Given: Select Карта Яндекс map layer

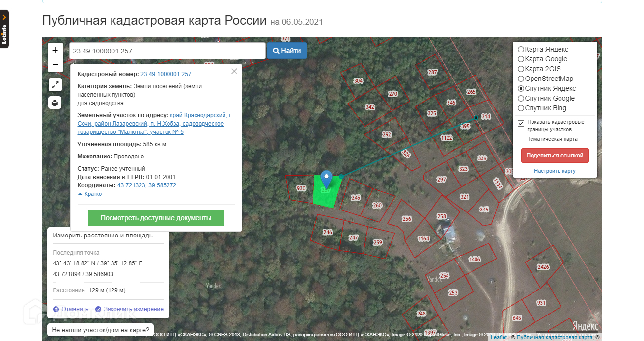Looking at the screenshot, I should click(521, 50).
